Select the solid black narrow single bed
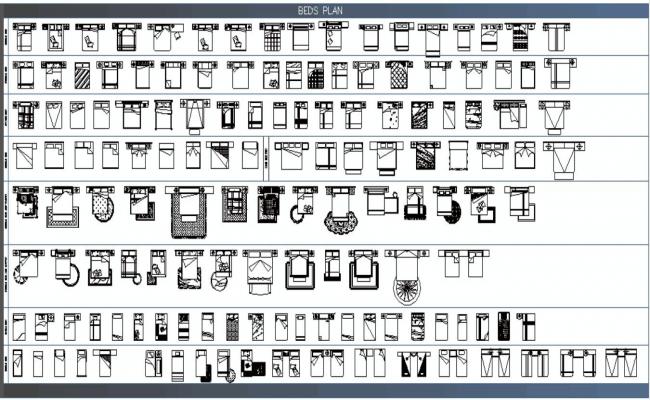Viewport: 650px width, 400px height. [x=503, y=327]
